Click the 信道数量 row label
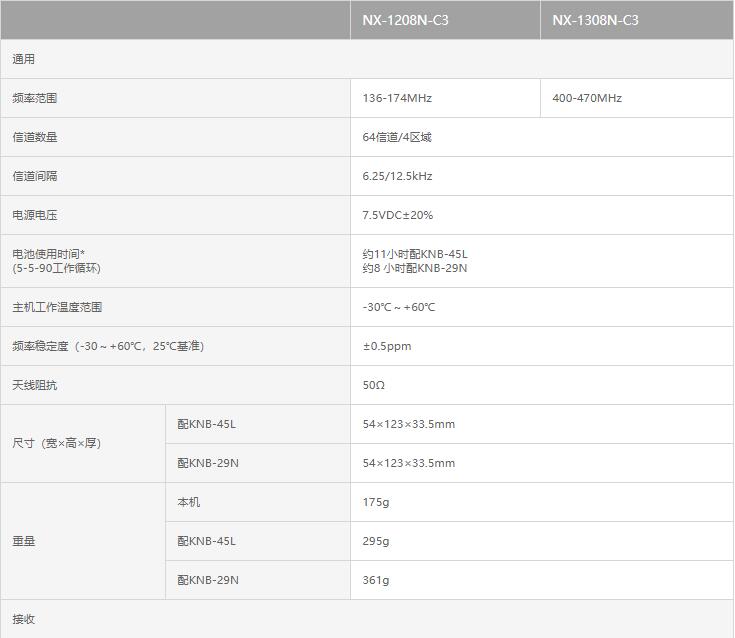Screen dimensions: 735x638 [x=35, y=137]
